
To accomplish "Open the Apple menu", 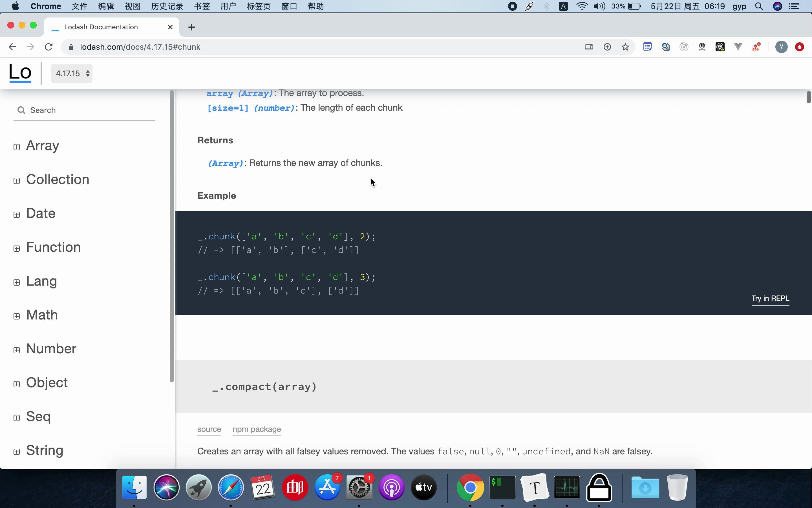I will point(16,6).
